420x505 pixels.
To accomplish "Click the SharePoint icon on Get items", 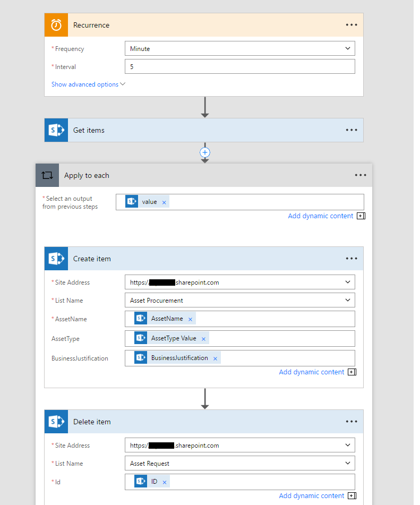I will coord(56,130).
